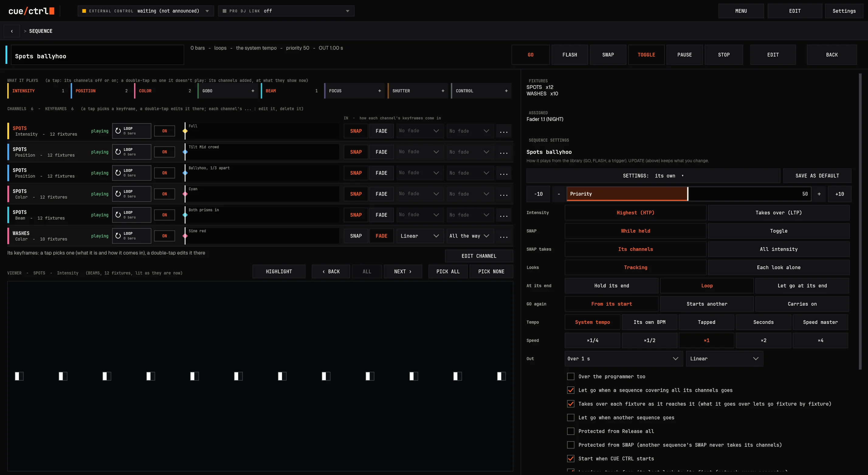Screen dimensions: 868x475
Task: Click the yellow Full keyframe diamond
Action: pos(185,131)
